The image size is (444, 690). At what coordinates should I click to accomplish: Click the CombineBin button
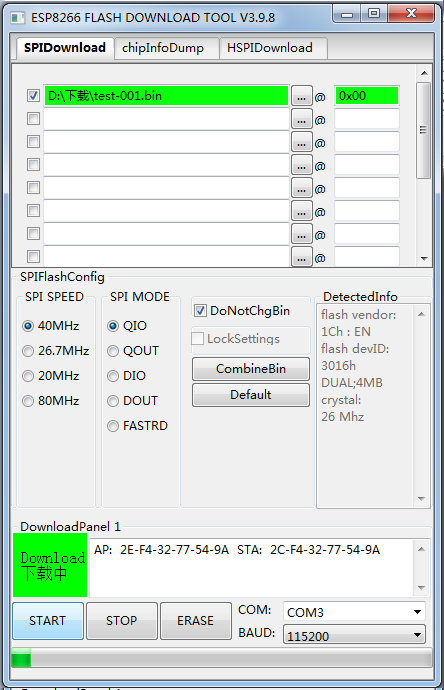(x=251, y=369)
